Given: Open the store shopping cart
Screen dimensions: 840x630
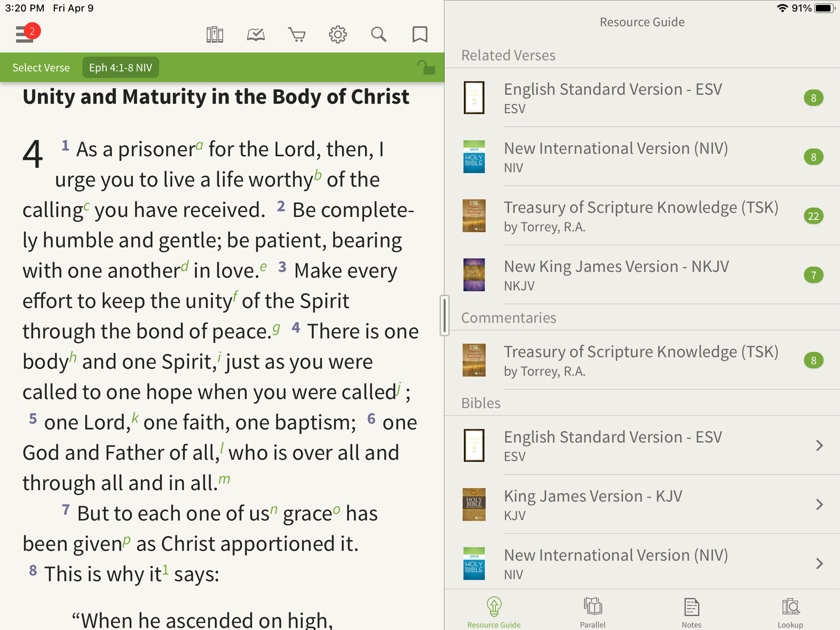Looking at the screenshot, I should pyautogui.click(x=297, y=34).
